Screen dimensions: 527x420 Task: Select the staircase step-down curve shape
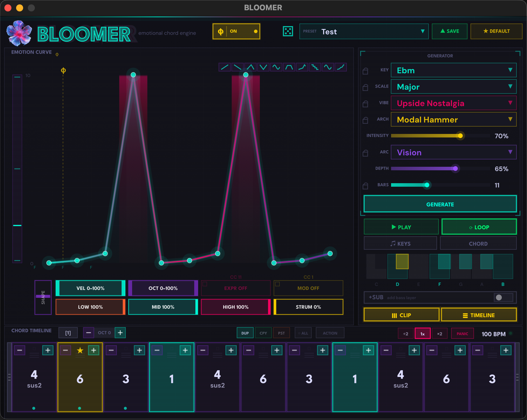tap(315, 67)
